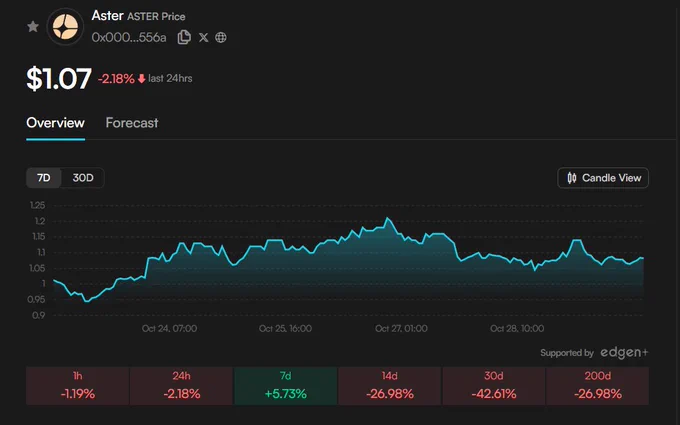Select the 14d -26.98% change cell

pos(389,386)
